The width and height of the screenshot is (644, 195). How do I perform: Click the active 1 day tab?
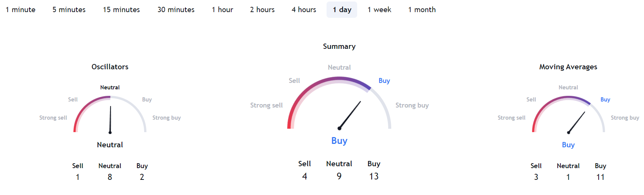click(x=342, y=9)
